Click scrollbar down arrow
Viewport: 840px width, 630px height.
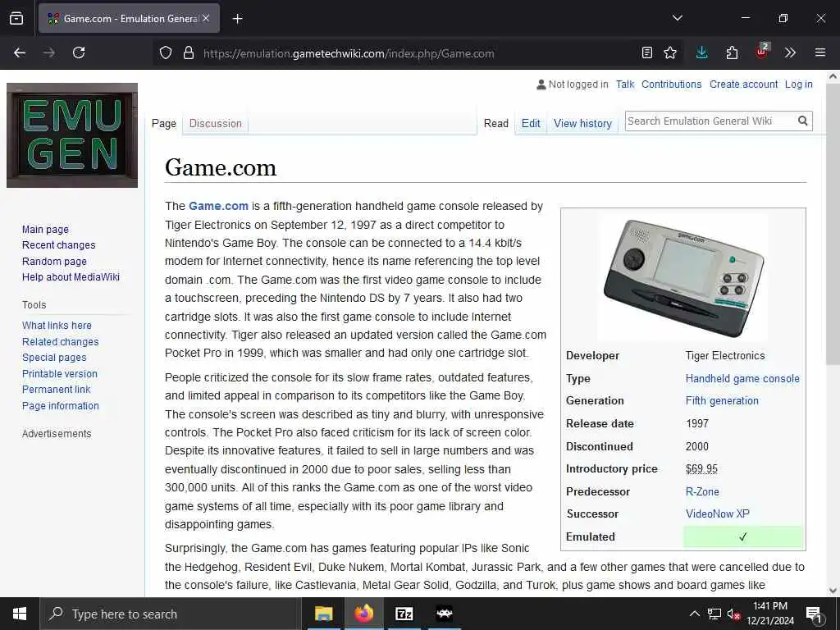pyautogui.click(x=833, y=591)
